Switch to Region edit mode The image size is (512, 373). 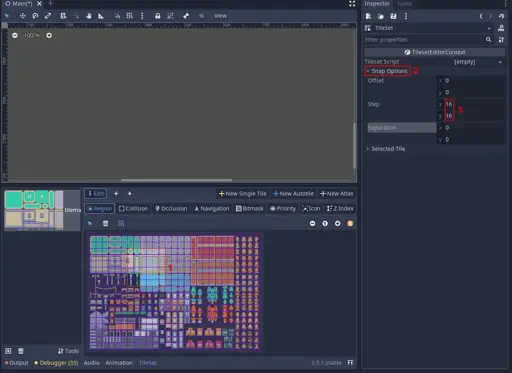(100, 208)
